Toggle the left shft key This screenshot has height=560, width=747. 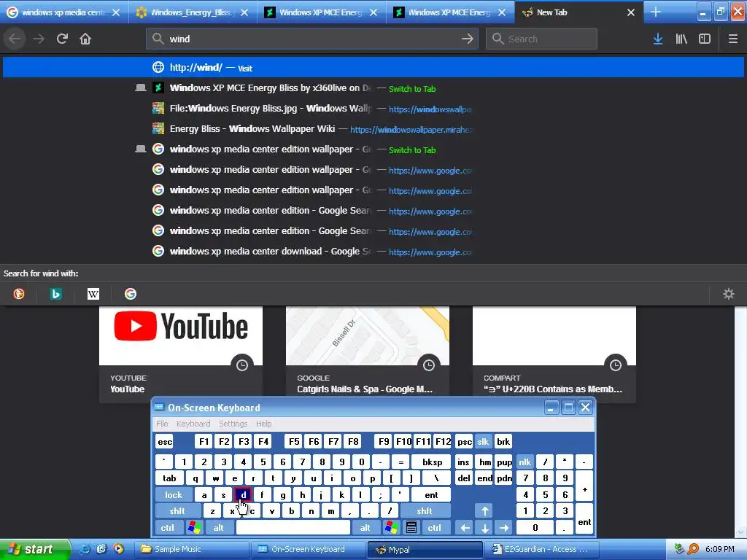tap(177, 511)
